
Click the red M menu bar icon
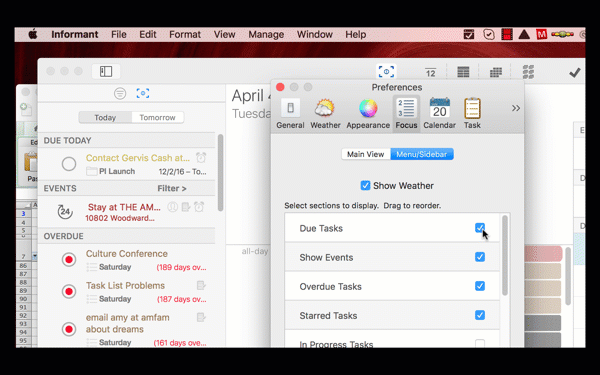(x=541, y=35)
